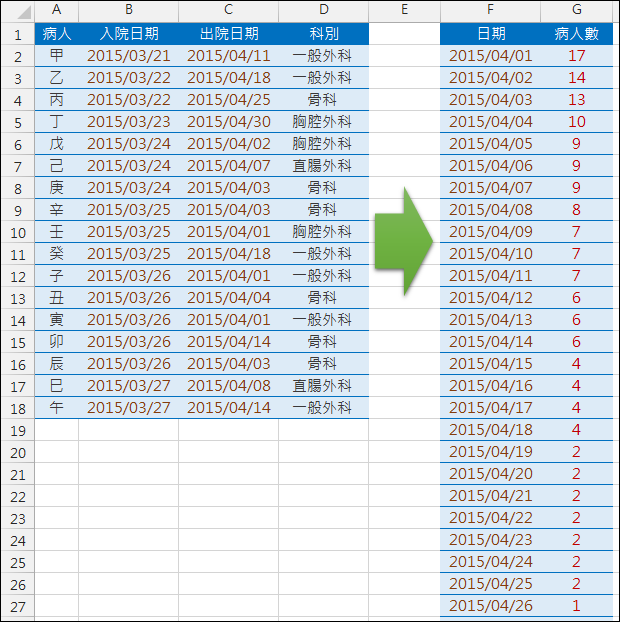
Task: Click discharge date 2015/04/25 in column C
Action: (x=228, y=100)
